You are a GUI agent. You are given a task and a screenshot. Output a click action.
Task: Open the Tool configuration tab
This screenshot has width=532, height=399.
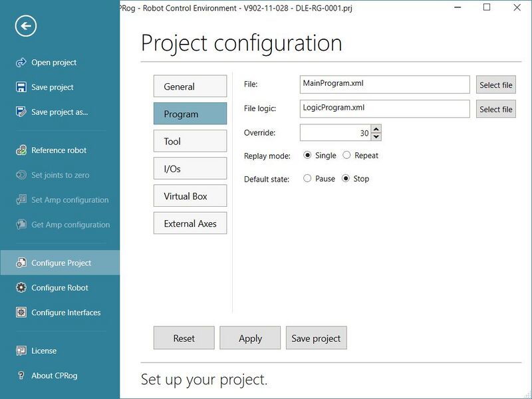pyautogui.click(x=190, y=141)
